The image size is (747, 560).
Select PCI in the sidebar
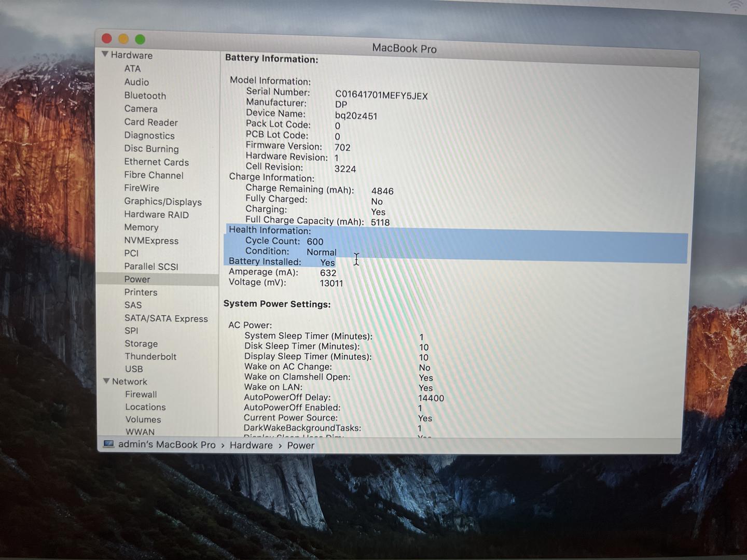click(x=131, y=254)
